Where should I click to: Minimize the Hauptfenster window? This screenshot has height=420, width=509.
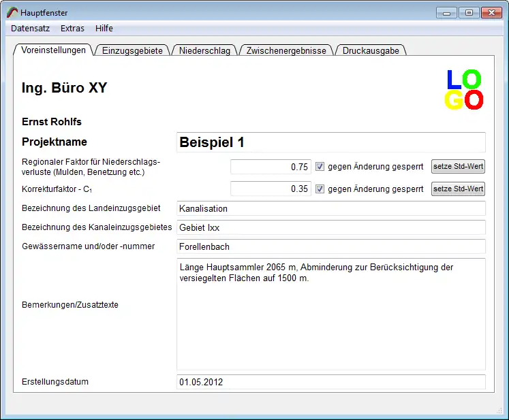pyautogui.click(x=447, y=13)
